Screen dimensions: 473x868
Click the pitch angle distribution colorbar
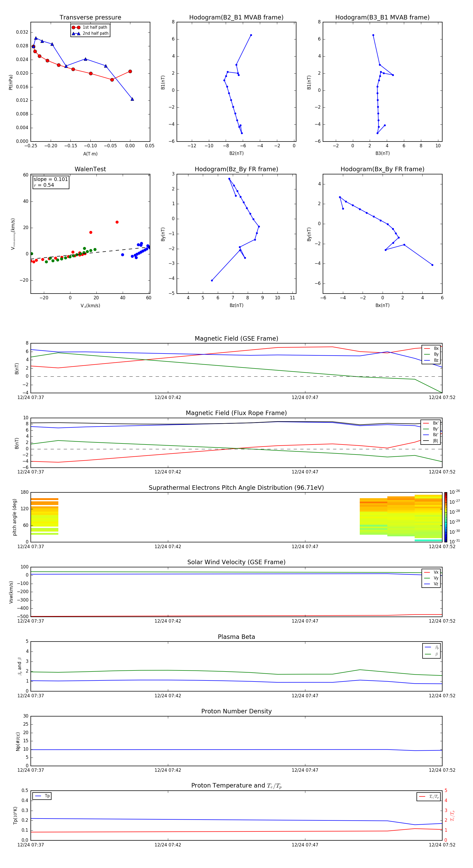pos(446,517)
